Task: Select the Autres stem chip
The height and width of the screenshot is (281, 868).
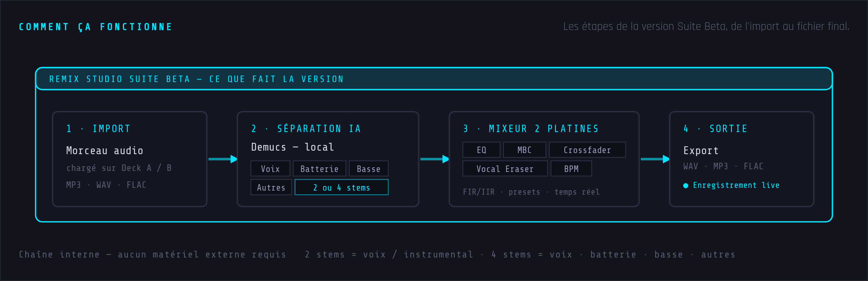Action: tap(271, 187)
